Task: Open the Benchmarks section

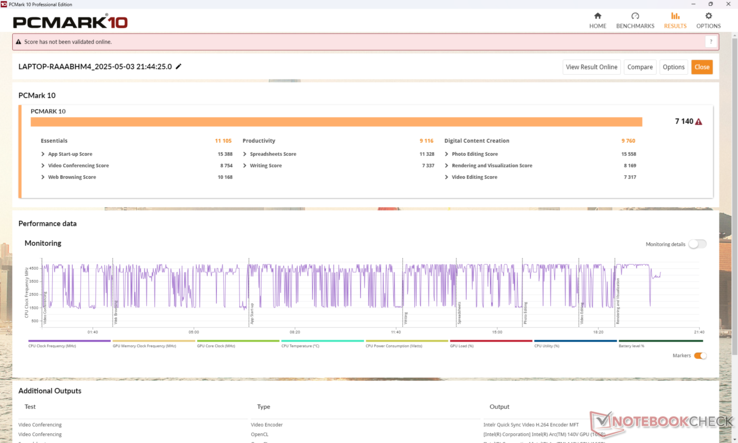Action: coord(635,21)
